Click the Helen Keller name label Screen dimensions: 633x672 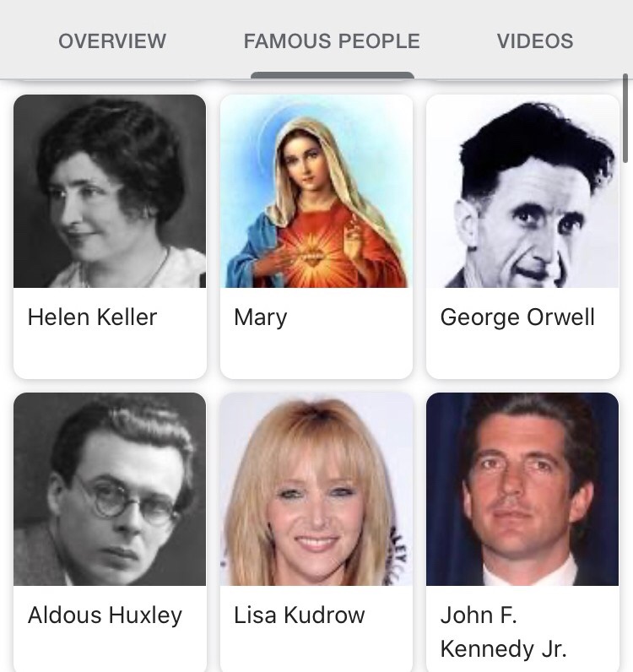pyautogui.click(x=92, y=317)
